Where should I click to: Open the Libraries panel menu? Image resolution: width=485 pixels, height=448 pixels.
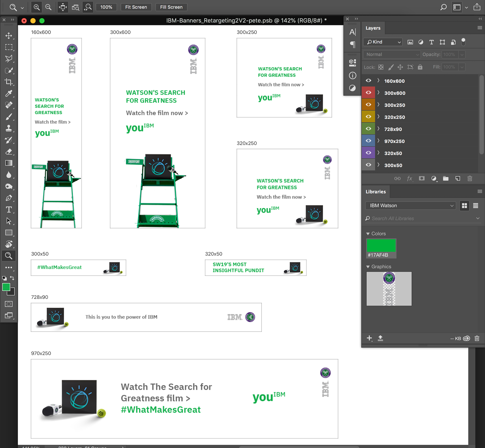pyautogui.click(x=480, y=192)
